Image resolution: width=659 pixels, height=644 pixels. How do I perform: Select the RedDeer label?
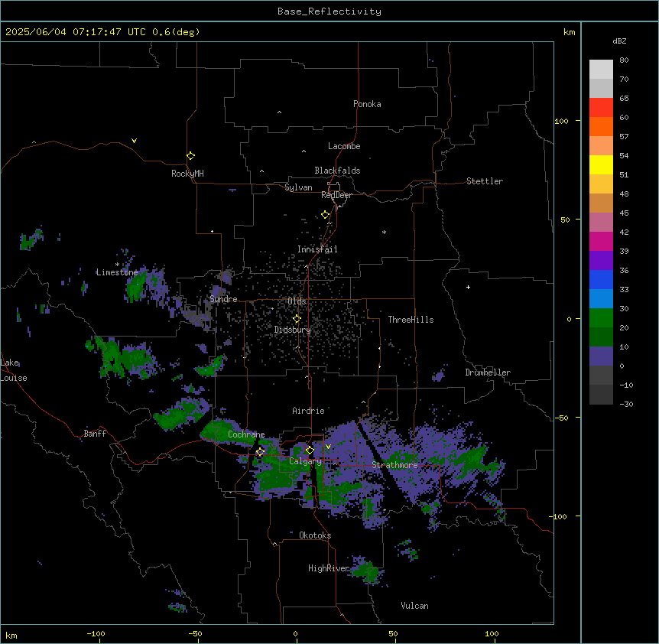pyautogui.click(x=337, y=195)
